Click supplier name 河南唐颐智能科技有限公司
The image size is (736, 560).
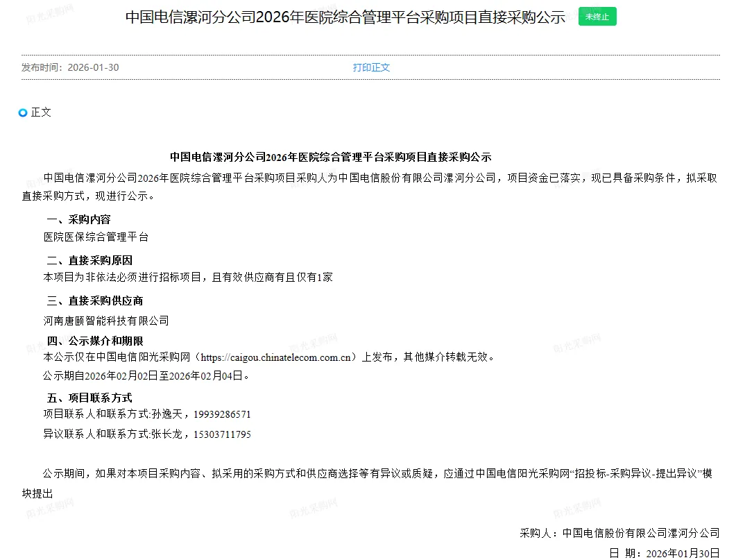[106, 321]
